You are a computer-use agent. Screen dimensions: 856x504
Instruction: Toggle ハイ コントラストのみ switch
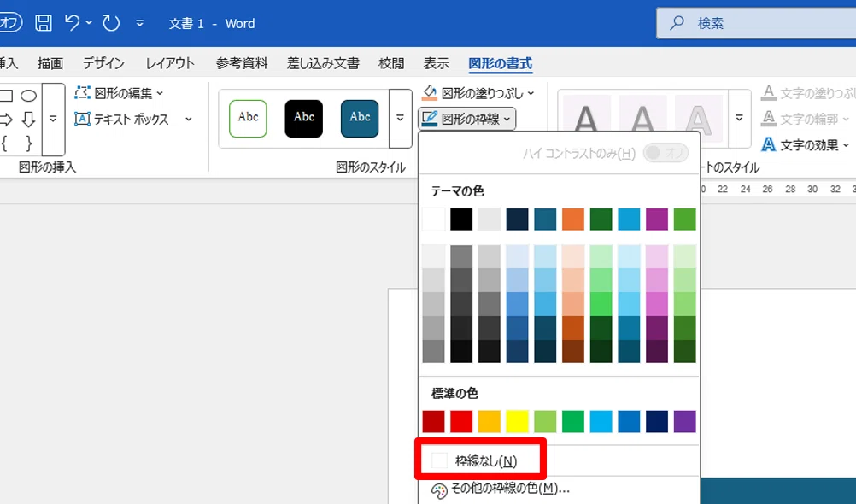[665, 153]
